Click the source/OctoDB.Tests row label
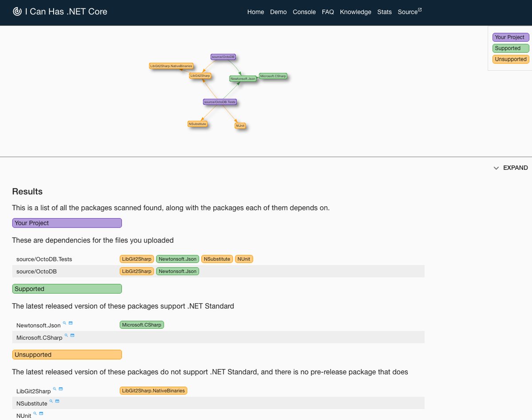 pyautogui.click(x=44, y=259)
